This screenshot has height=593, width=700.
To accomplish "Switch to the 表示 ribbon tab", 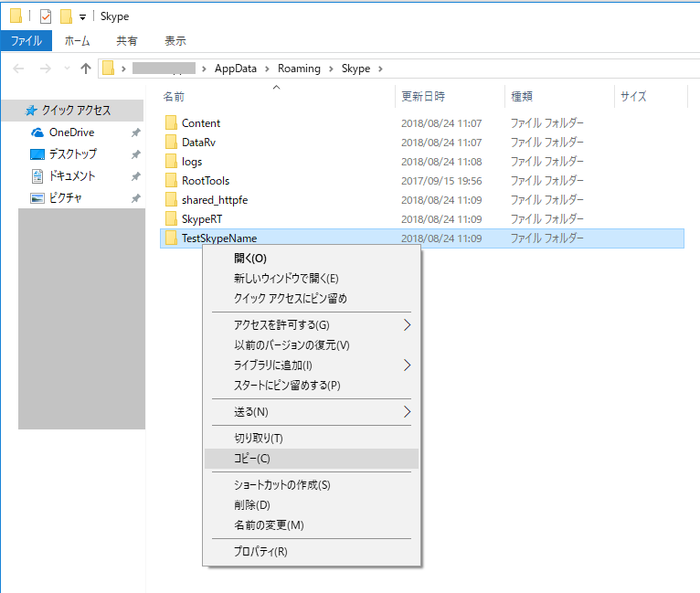I will [x=175, y=41].
